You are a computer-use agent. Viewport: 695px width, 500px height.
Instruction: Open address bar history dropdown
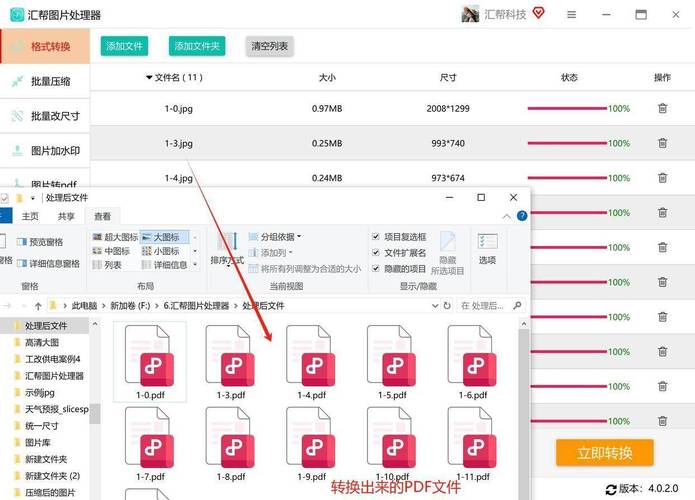point(435,305)
